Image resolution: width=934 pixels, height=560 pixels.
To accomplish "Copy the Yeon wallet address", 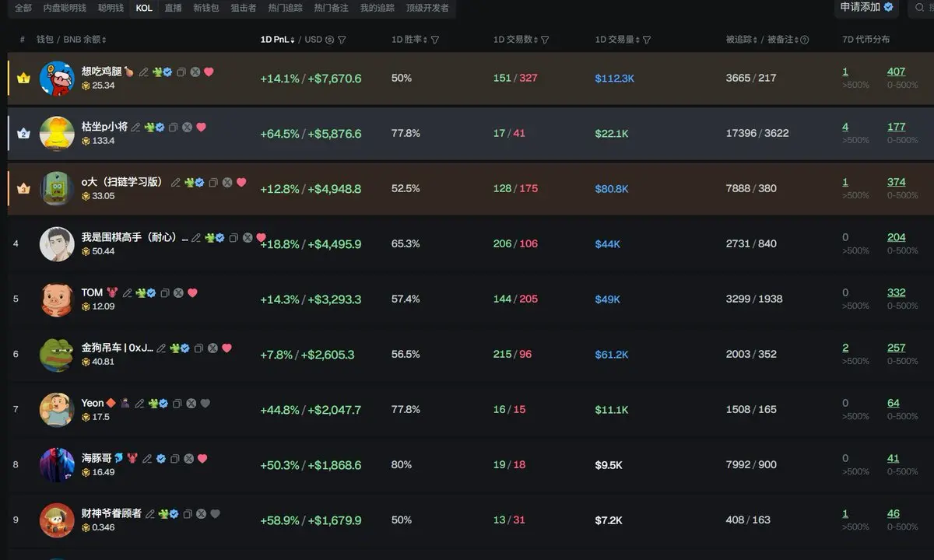I will tap(177, 404).
